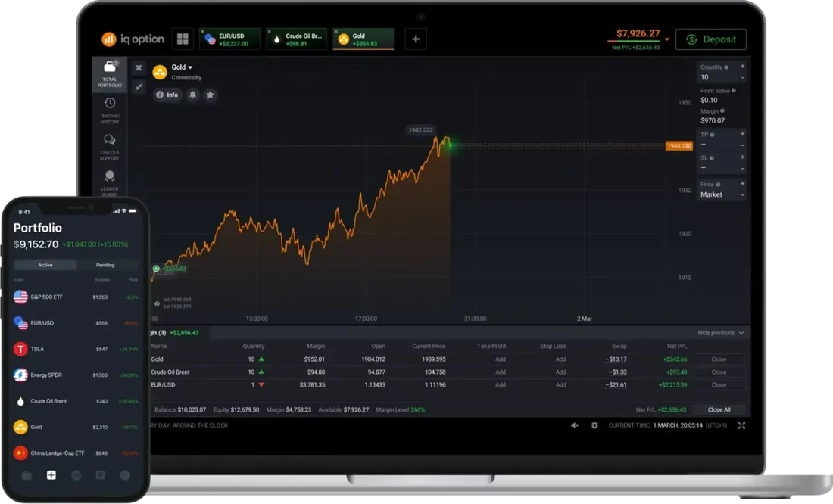Select the Pending toggle on phone
The image size is (833, 504).
click(x=105, y=265)
